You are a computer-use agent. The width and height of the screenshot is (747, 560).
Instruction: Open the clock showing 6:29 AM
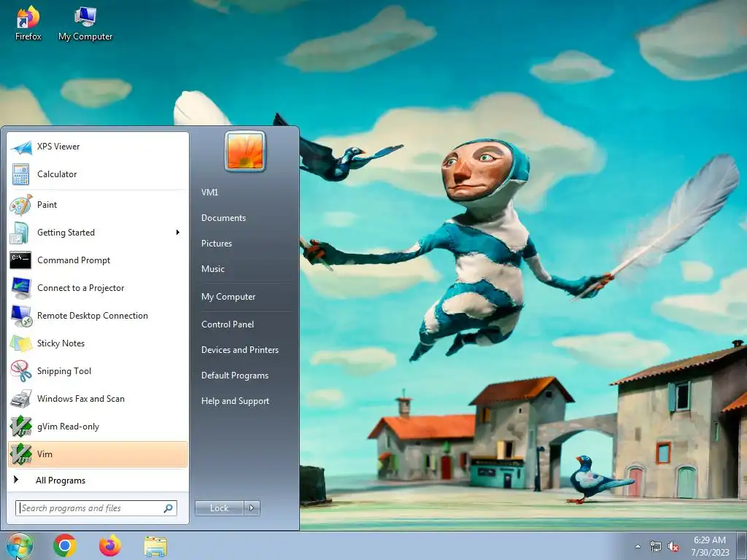[x=710, y=546]
